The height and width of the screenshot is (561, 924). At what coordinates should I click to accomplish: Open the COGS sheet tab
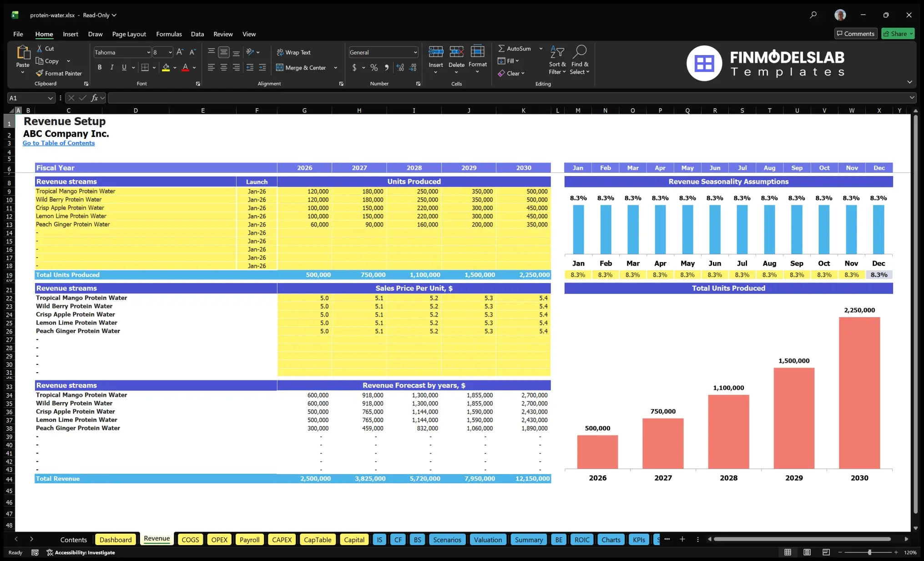coord(190,540)
